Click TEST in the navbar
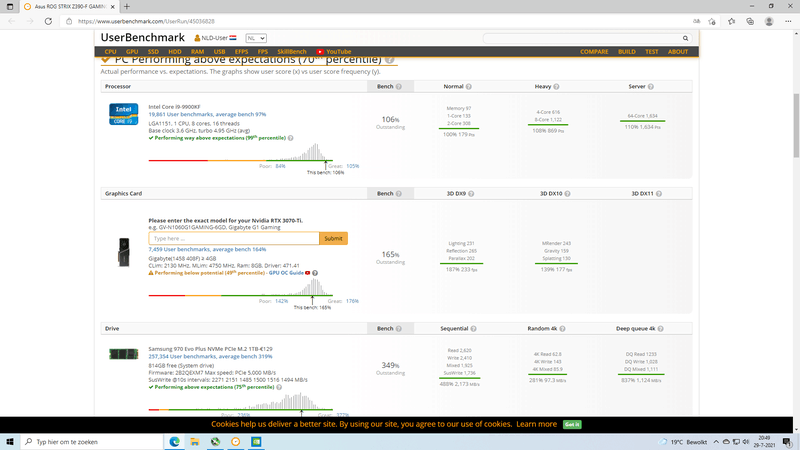 point(652,52)
